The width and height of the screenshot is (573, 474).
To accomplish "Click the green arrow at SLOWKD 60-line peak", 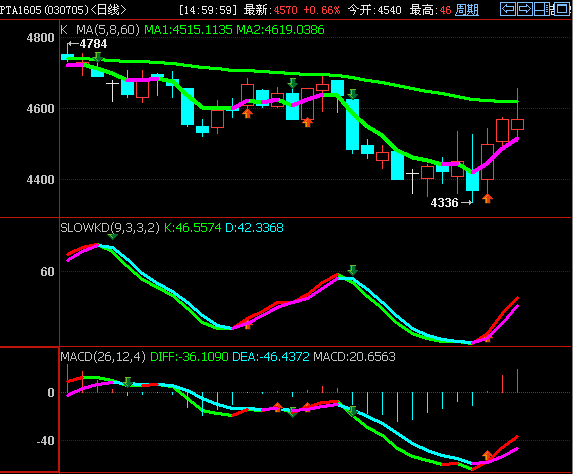I will pyautogui.click(x=353, y=270).
